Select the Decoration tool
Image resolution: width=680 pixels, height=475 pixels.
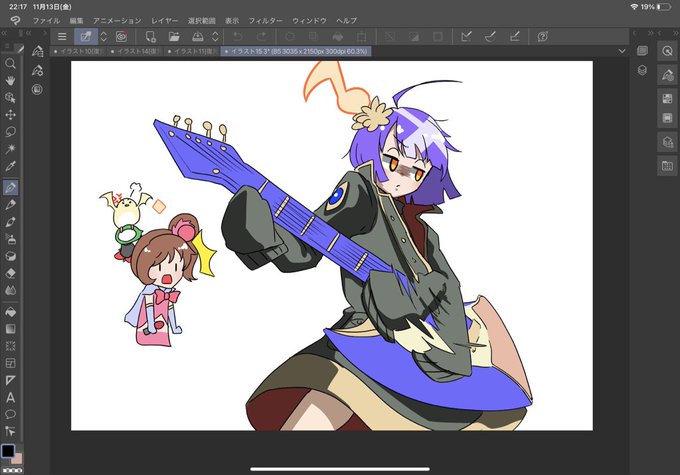click(x=10, y=256)
